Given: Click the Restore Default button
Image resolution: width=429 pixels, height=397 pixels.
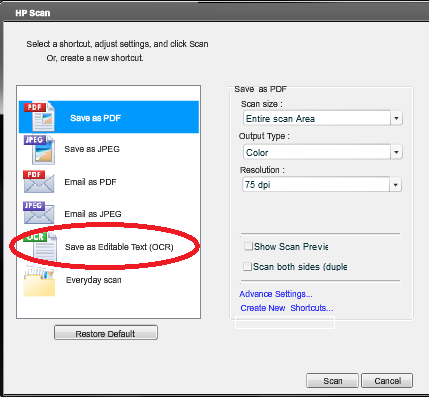Looking at the screenshot, I should pyautogui.click(x=106, y=333).
